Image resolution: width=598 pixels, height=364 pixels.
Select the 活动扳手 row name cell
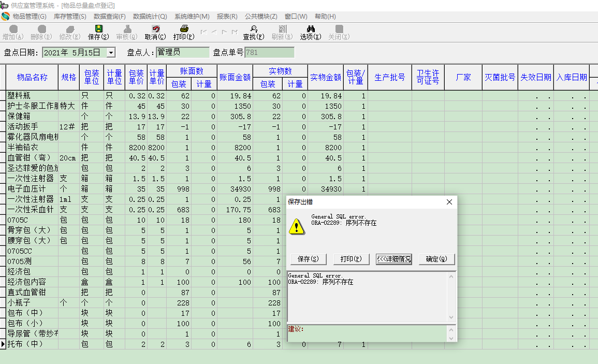pyautogui.click(x=33, y=127)
